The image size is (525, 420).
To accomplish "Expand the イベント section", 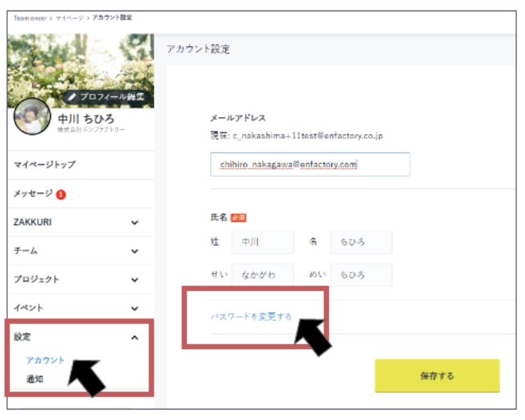I will pos(135,309).
